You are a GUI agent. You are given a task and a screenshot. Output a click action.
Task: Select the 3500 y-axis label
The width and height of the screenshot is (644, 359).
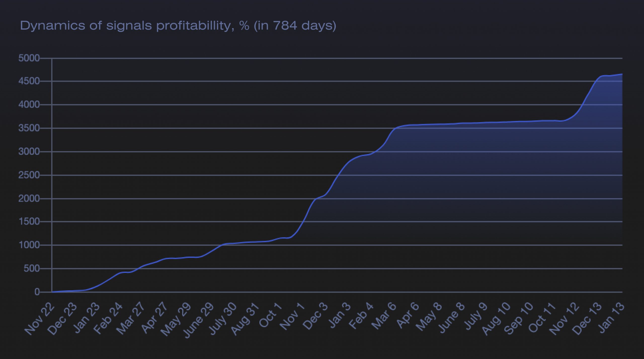click(29, 128)
